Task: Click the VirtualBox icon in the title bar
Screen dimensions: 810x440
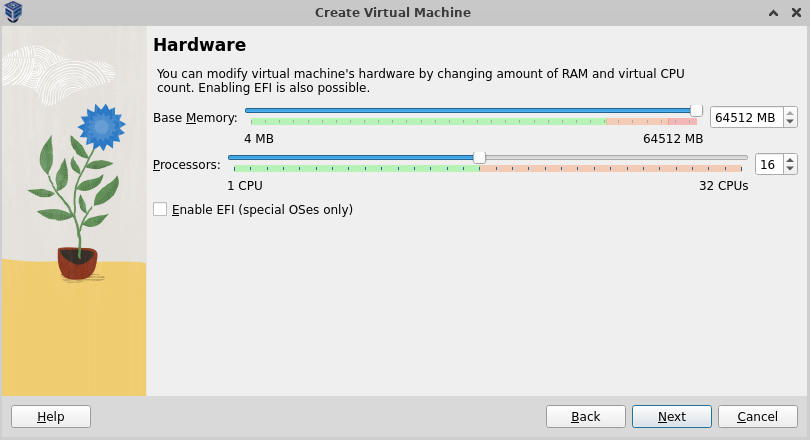Action: [x=14, y=12]
